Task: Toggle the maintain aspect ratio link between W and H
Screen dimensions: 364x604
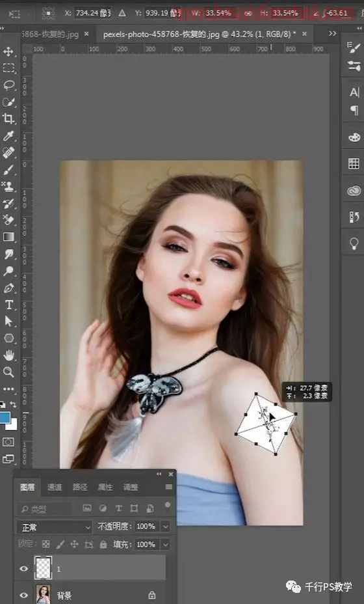Action: (248, 13)
